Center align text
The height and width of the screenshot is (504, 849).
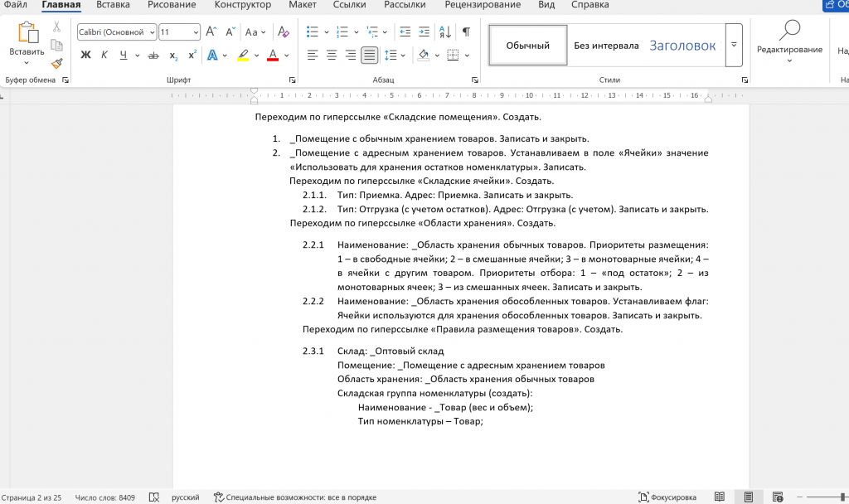(x=332, y=55)
